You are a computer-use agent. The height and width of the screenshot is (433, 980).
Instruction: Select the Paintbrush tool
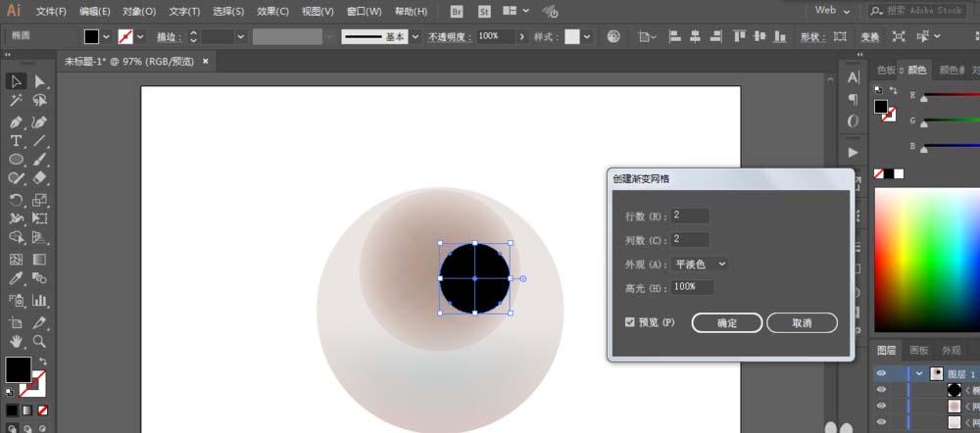click(x=39, y=160)
